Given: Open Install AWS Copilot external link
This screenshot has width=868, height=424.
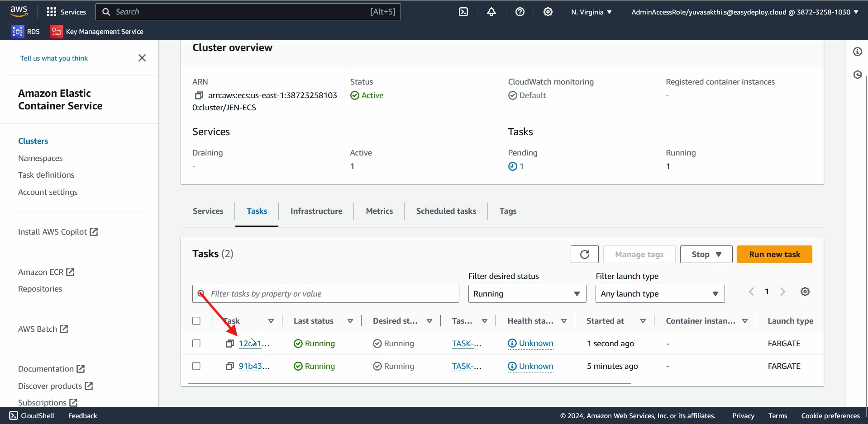Looking at the screenshot, I should (x=58, y=232).
